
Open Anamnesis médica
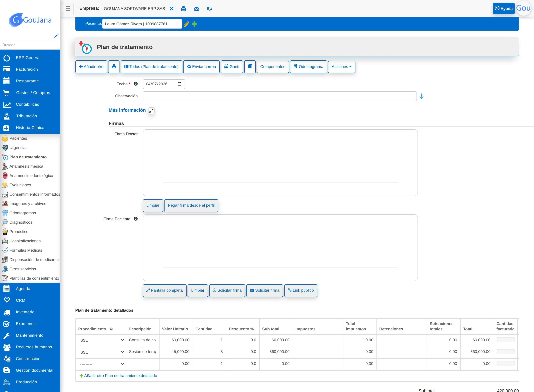pos(30,166)
